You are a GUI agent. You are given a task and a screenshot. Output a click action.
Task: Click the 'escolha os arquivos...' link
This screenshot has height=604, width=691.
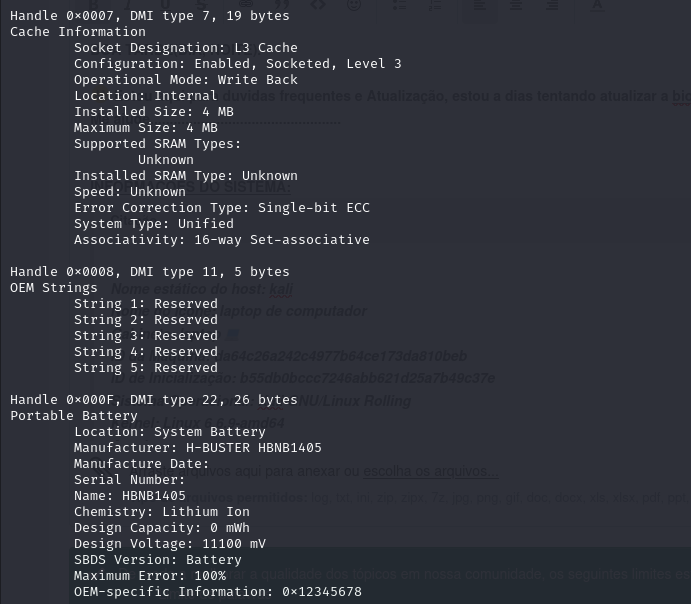pyautogui.click(x=431, y=471)
